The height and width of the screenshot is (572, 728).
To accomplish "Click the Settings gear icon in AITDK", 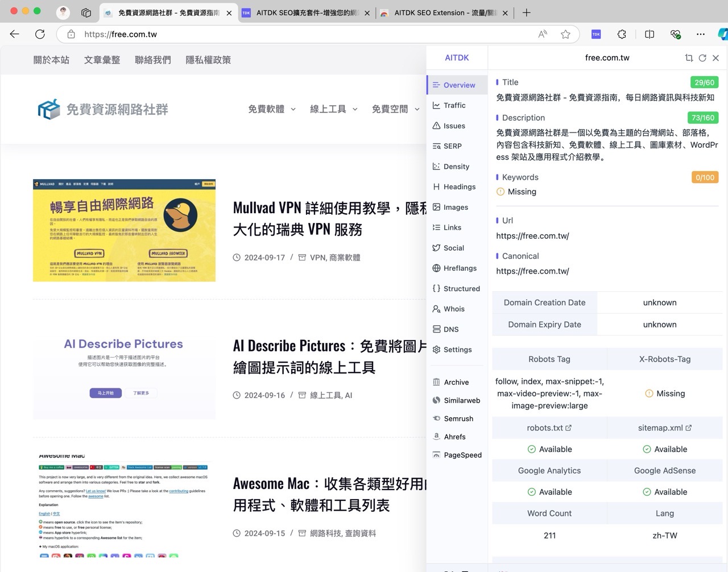I will pyautogui.click(x=436, y=350).
